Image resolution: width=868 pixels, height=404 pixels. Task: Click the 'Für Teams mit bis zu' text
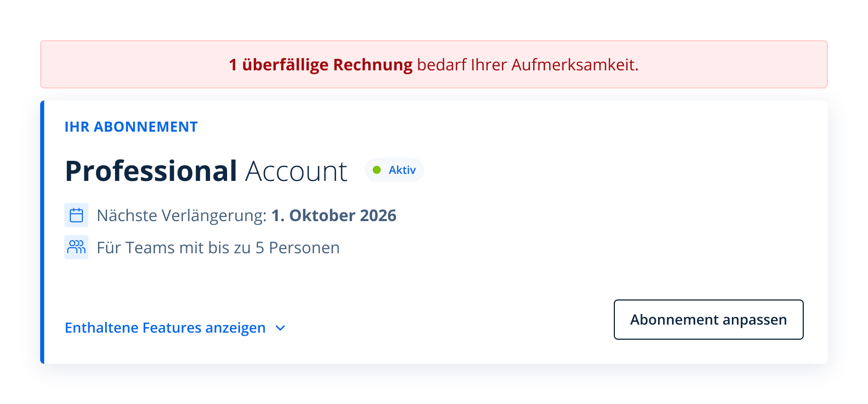click(173, 248)
